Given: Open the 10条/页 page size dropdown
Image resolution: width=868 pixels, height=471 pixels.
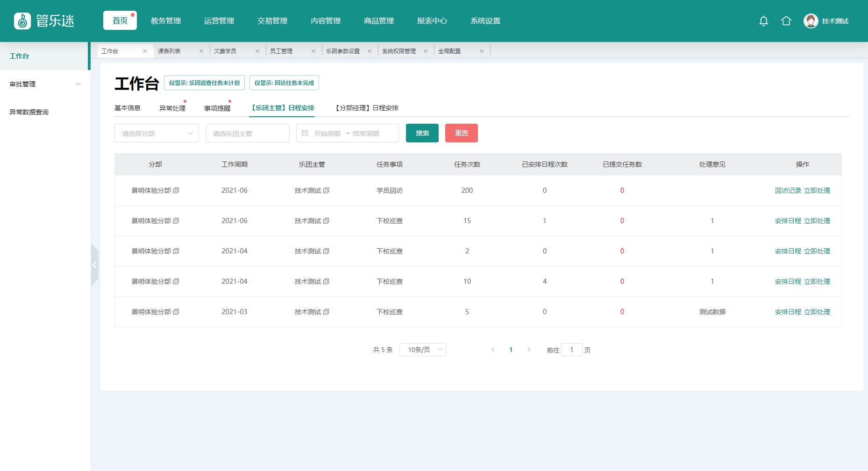Looking at the screenshot, I should [x=422, y=350].
